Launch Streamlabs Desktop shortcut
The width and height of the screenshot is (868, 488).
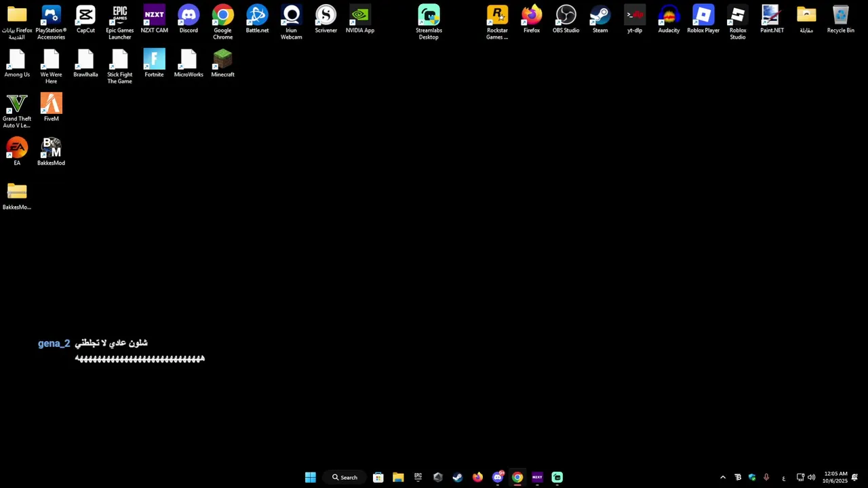(429, 22)
